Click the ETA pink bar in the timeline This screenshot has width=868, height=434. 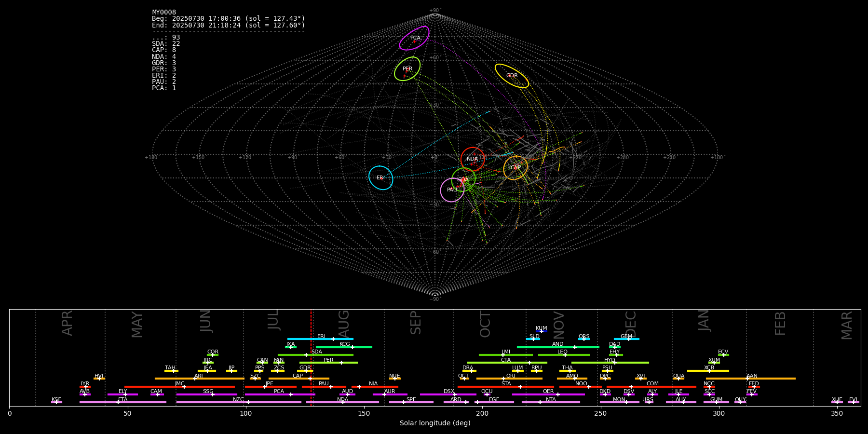123,402
